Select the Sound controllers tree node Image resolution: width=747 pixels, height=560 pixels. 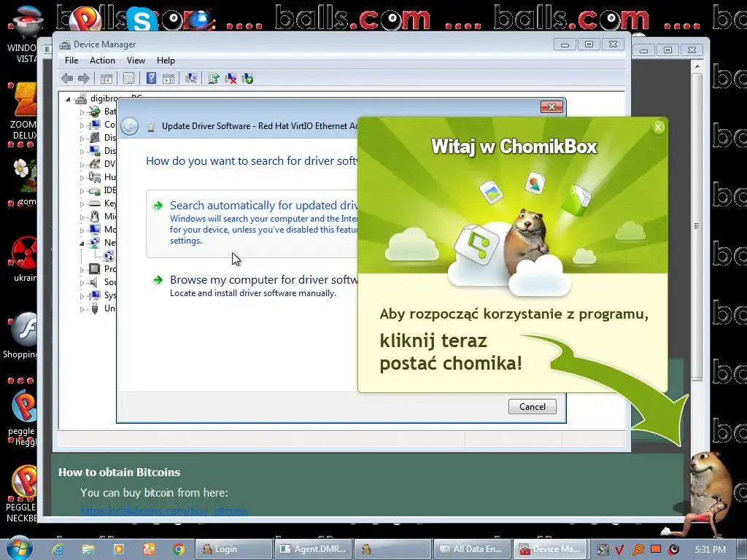tap(103, 282)
